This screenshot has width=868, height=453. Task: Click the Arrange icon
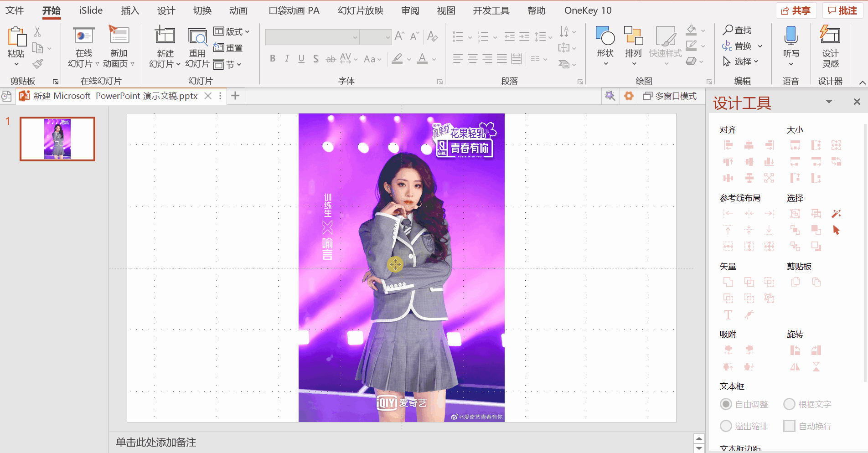click(633, 36)
